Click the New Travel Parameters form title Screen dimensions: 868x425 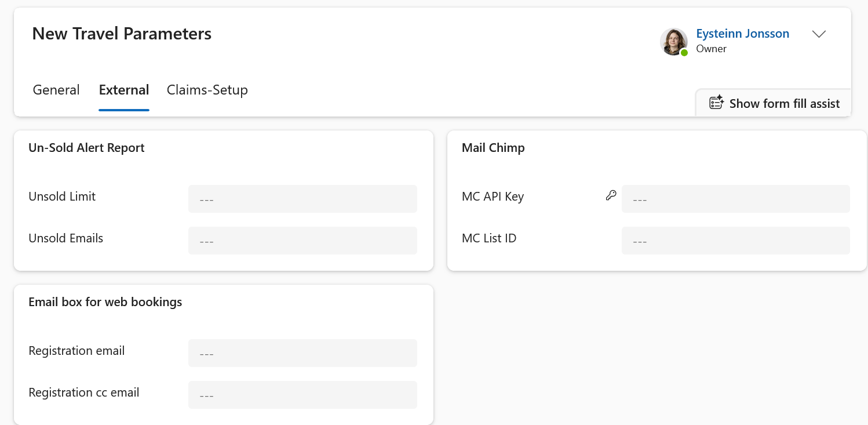[122, 34]
